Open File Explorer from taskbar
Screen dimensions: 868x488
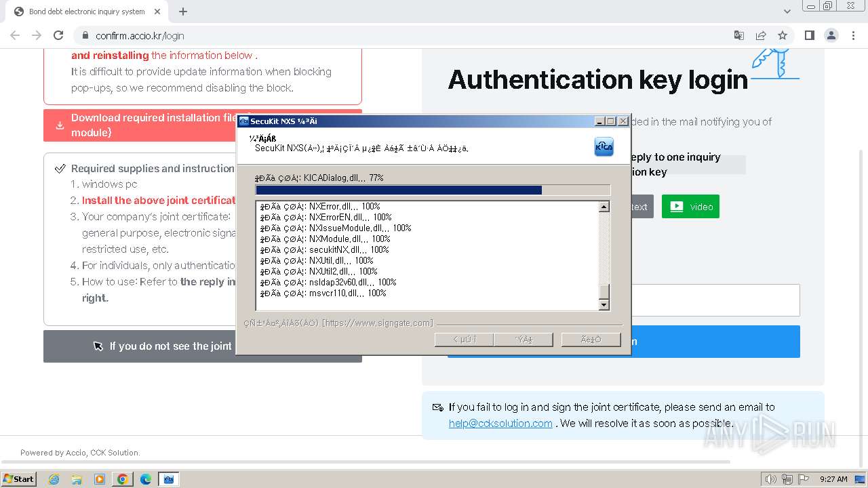tap(77, 479)
